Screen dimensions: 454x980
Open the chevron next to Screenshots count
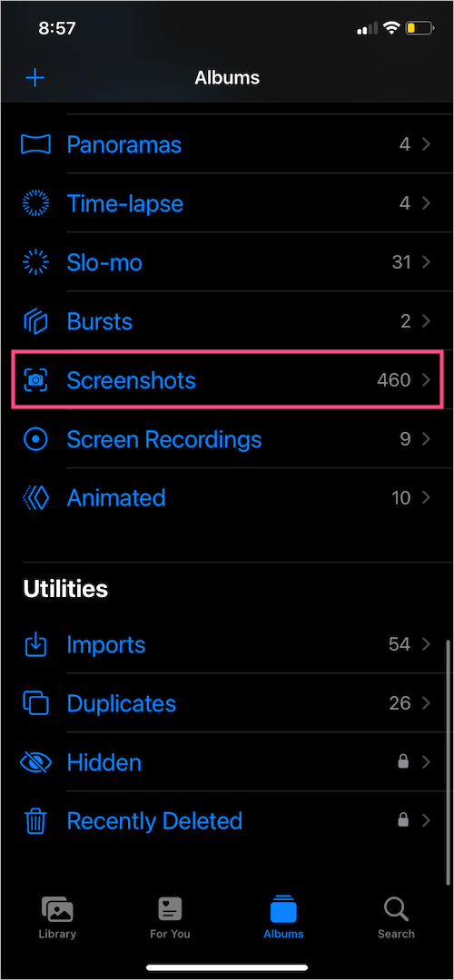427,380
